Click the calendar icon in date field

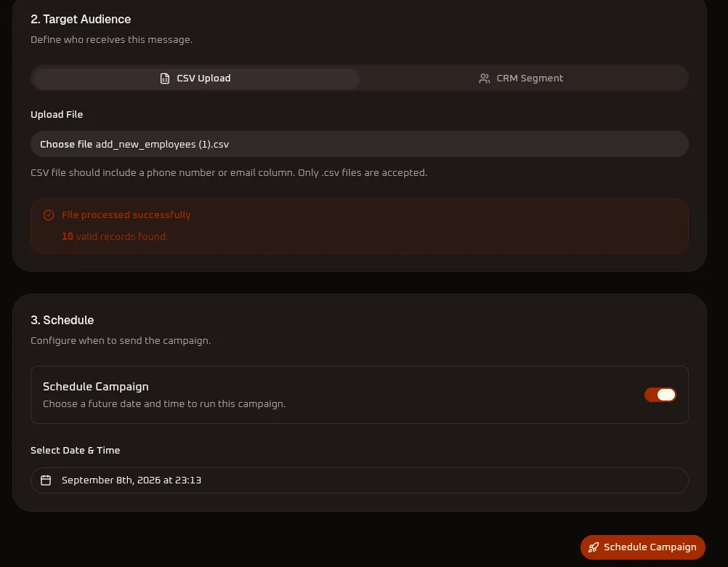click(46, 480)
